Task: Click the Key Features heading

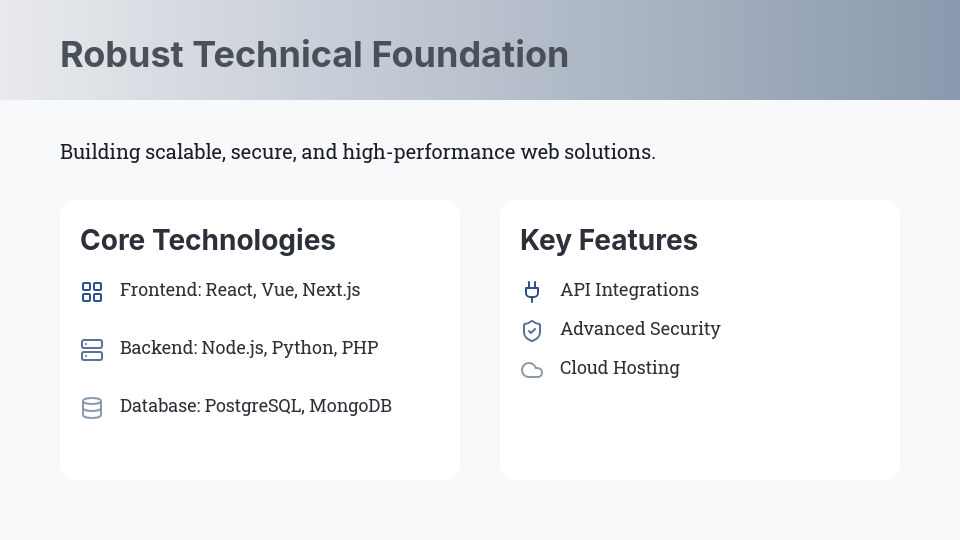Action: coord(608,240)
